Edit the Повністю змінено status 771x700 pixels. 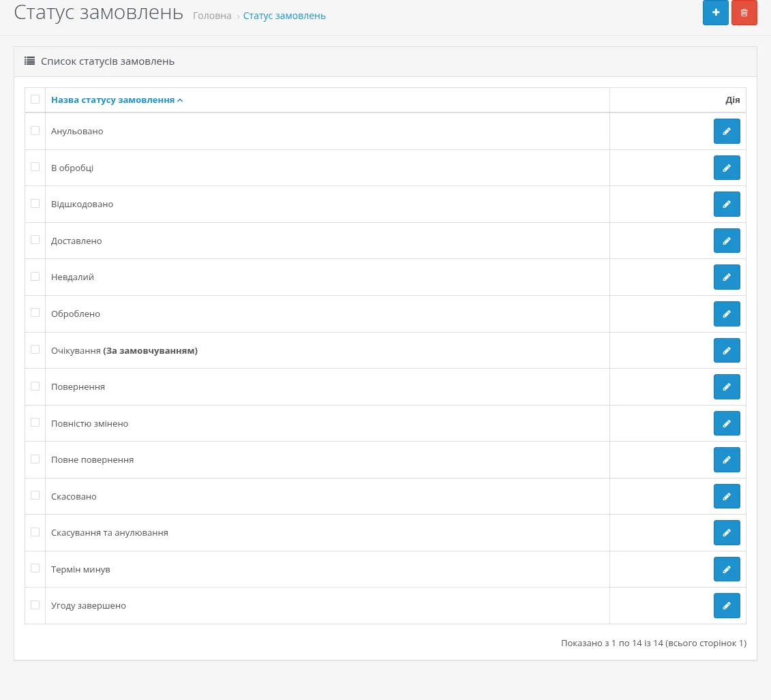727,424
